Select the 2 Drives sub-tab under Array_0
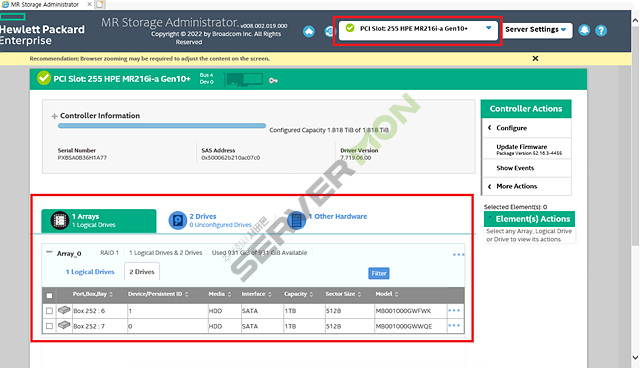 click(142, 272)
